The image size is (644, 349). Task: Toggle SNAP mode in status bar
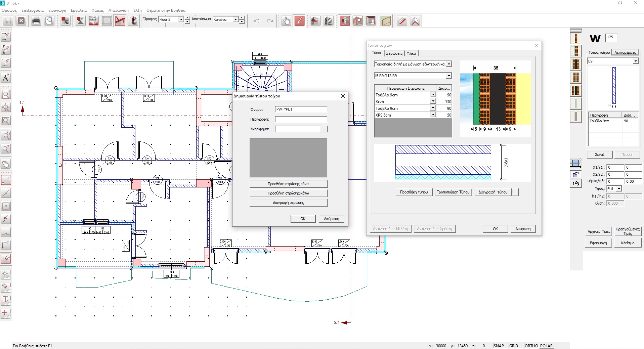(499, 346)
